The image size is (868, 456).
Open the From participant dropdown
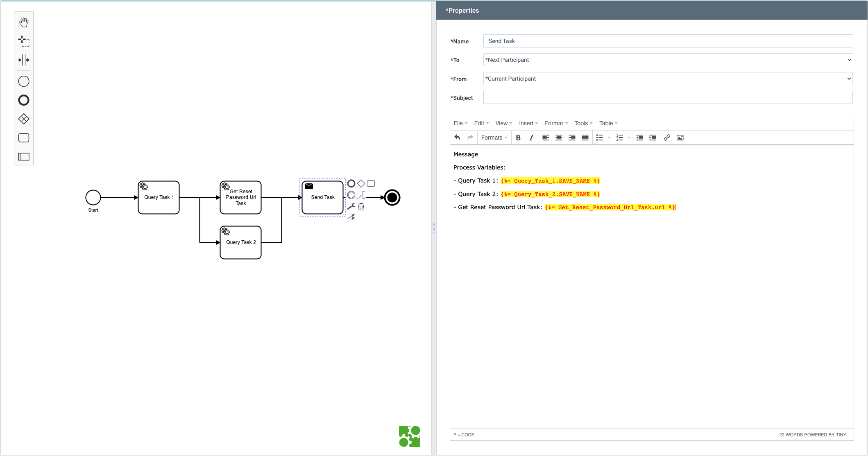668,79
